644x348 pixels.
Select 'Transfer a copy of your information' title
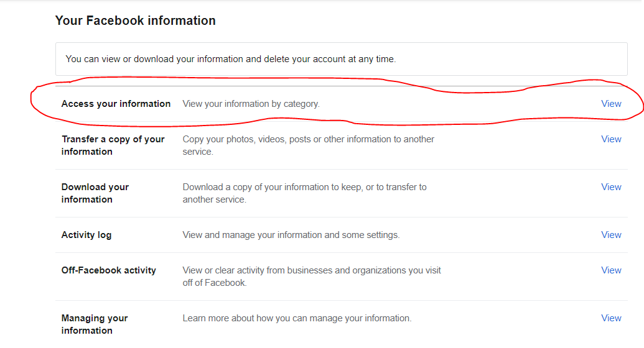113,145
